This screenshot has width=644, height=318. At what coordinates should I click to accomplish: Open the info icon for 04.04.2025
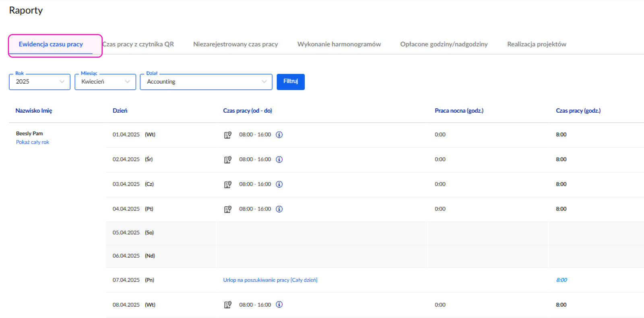click(x=279, y=209)
